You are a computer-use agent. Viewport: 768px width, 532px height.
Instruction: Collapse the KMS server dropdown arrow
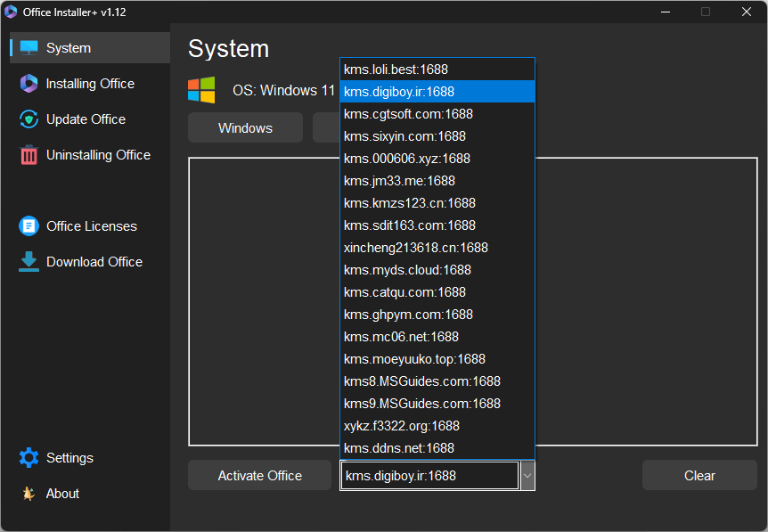point(527,475)
